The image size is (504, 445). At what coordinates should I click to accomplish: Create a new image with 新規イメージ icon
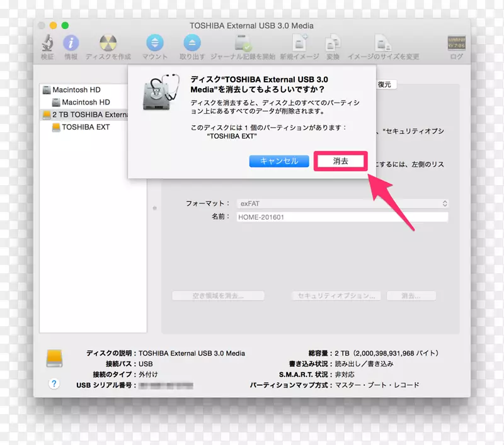299,44
